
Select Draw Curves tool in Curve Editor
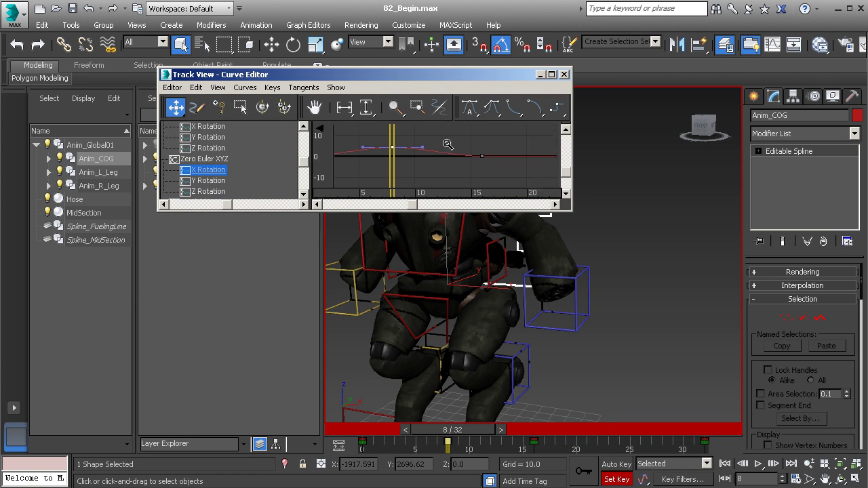(197, 107)
